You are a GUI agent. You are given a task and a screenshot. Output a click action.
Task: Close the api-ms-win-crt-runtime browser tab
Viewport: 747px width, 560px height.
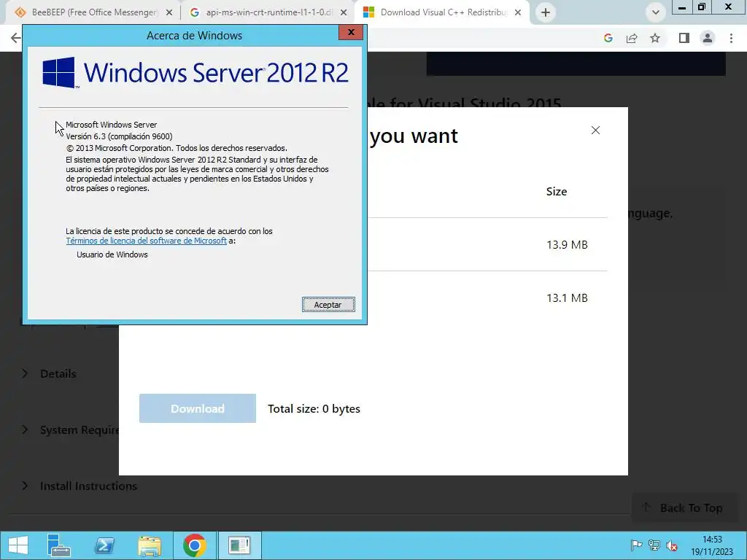point(344,12)
